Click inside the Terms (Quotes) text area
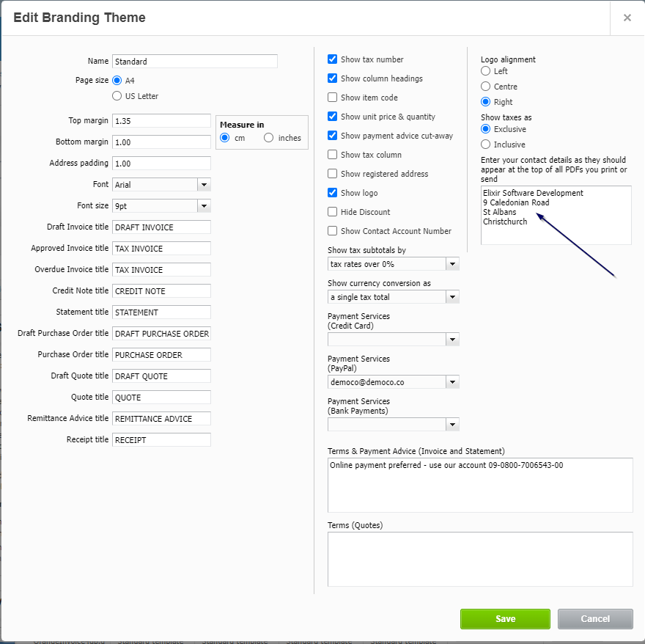The width and height of the screenshot is (645, 644). point(480,559)
